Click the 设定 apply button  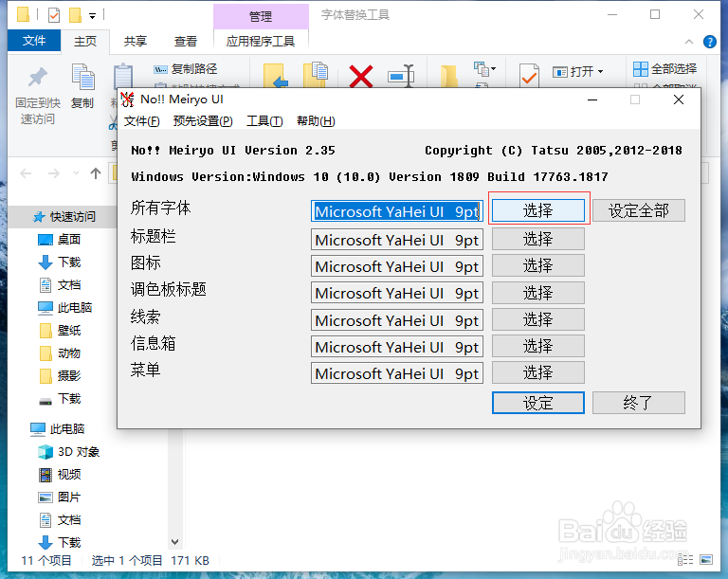538,403
